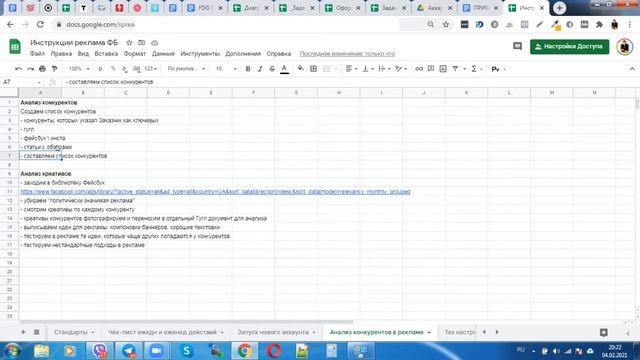Open the font family dropdown
This screenshot has width=640, height=360.
186,69
